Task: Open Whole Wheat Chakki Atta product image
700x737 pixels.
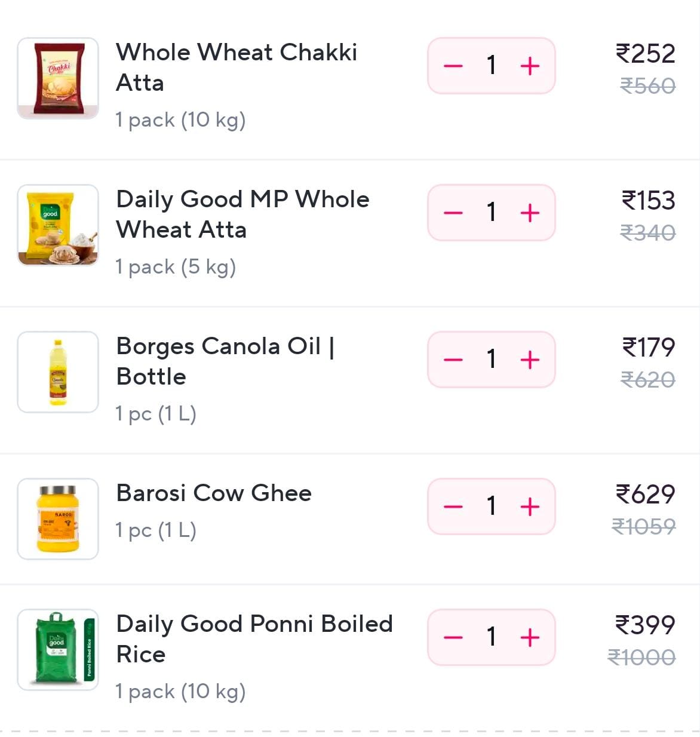Action: [58, 78]
